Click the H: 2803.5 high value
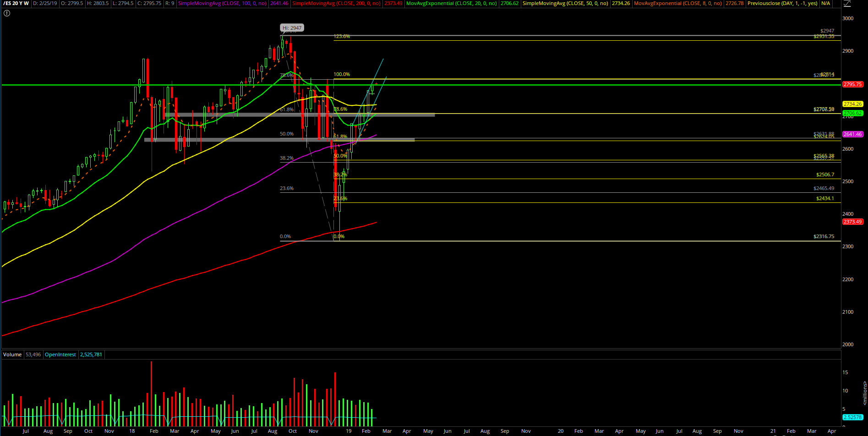The image size is (868, 436). pyautogui.click(x=97, y=3)
